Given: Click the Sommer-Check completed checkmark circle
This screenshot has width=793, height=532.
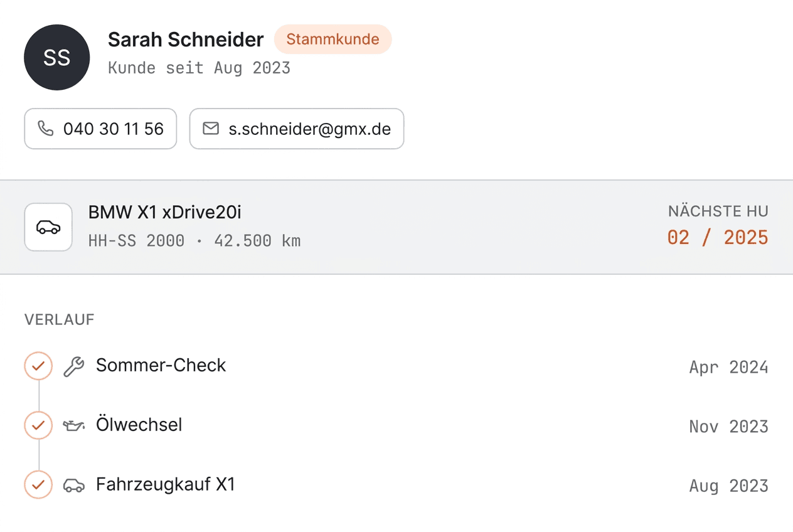Looking at the screenshot, I should coord(38,366).
